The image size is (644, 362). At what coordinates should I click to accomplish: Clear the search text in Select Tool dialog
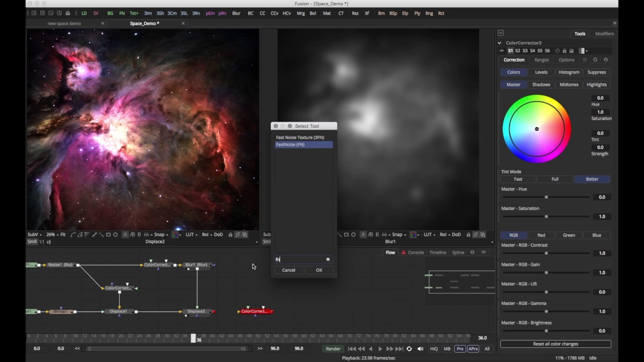click(x=328, y=259)
